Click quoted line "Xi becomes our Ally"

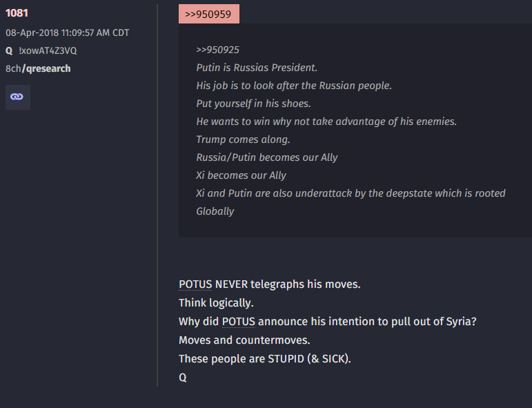(241, 175)
